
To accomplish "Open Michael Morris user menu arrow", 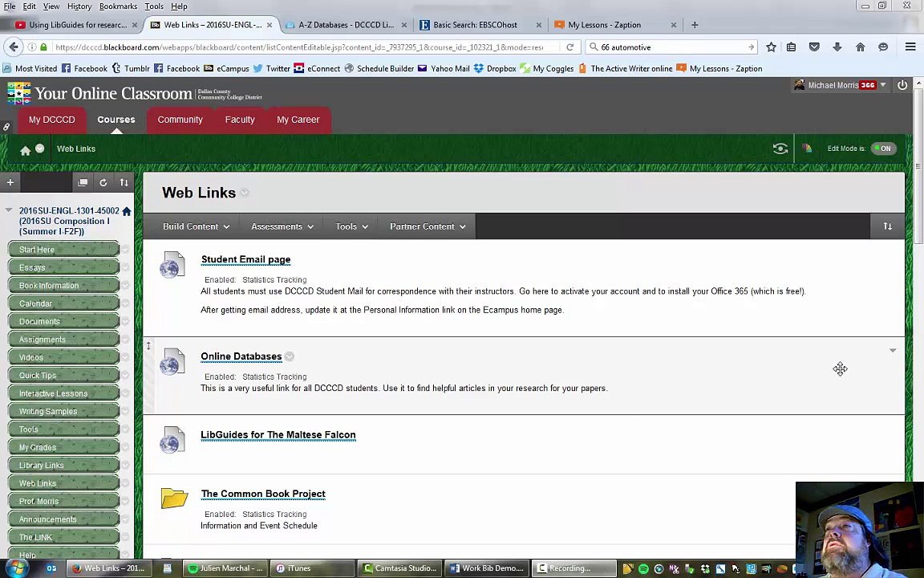I will coord(883,85).
